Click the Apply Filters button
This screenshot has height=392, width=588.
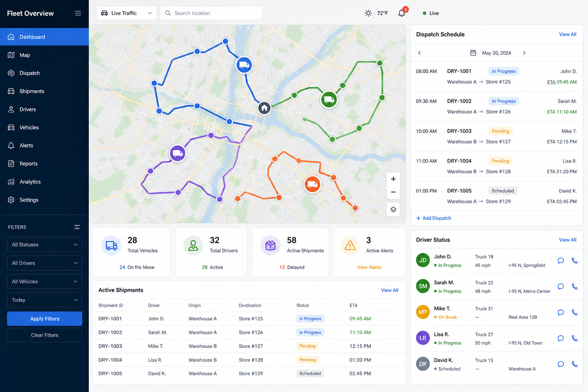click(x=44, y=319)
